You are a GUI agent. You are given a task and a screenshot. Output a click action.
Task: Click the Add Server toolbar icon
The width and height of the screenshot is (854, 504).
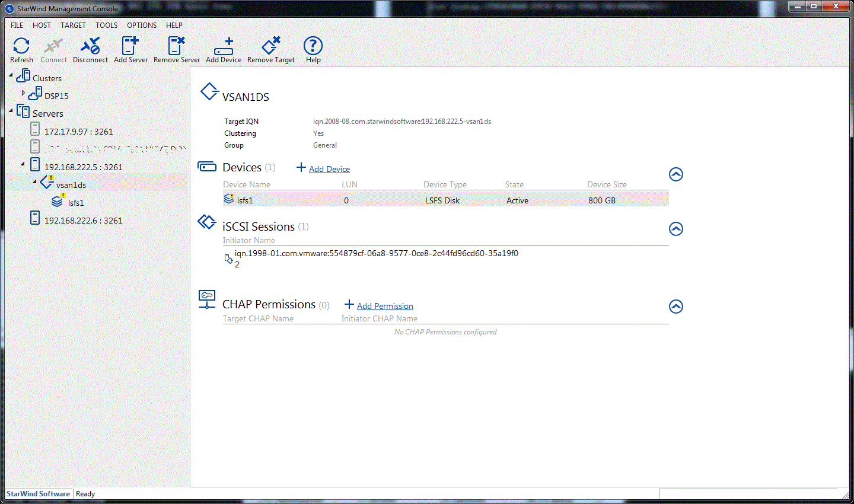[130, 46]
